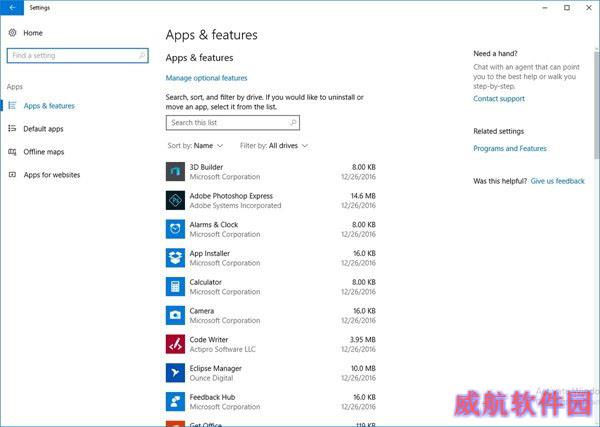This screenshot has height=427, width=600.
Task: Select the App Installer entry
Action: [271, 258]
